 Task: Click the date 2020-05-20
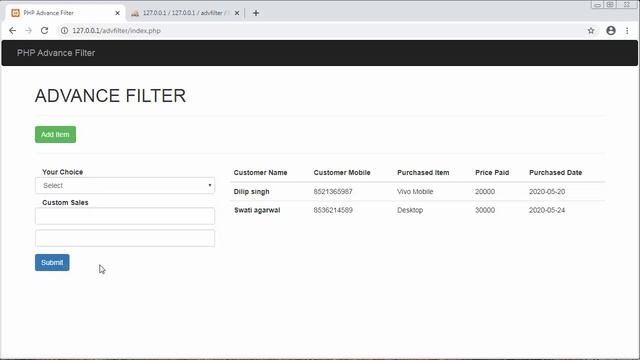point(547,191)
